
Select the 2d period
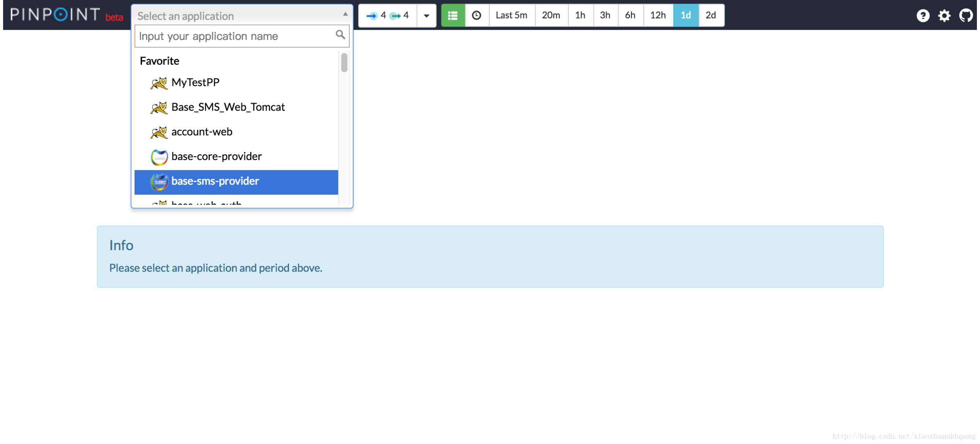coord(711,15)
